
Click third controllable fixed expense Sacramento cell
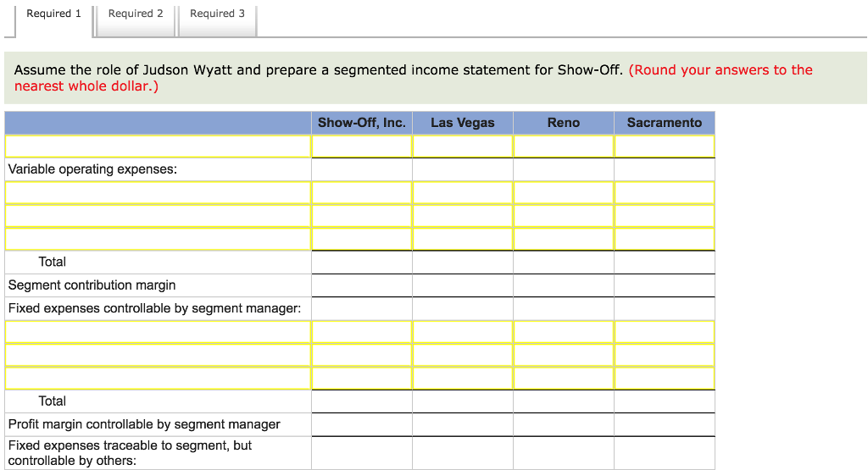(x=665, y=379)
